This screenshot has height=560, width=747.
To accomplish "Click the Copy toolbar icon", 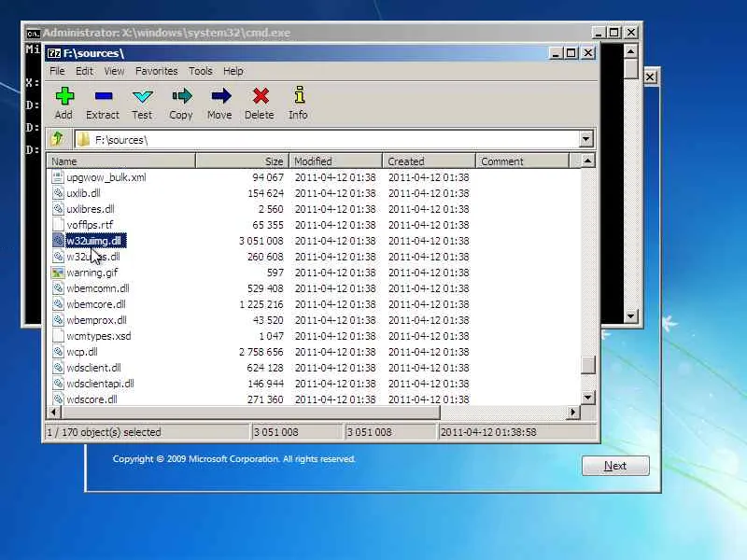I will coord(181,97).
